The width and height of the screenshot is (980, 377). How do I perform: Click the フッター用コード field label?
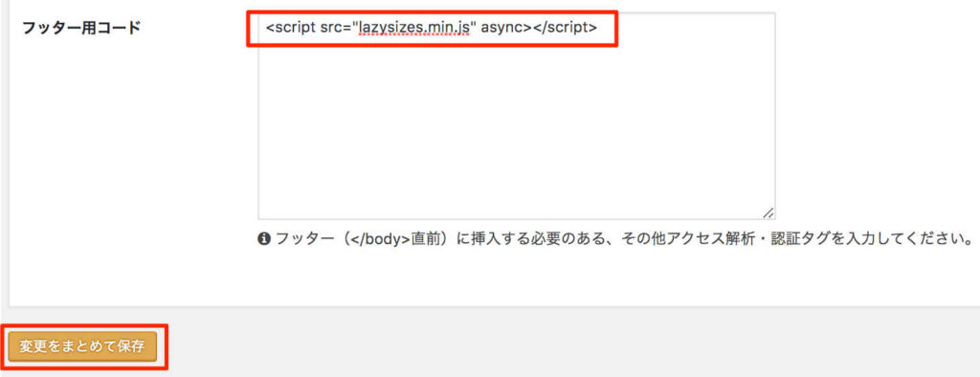point(81,28)
